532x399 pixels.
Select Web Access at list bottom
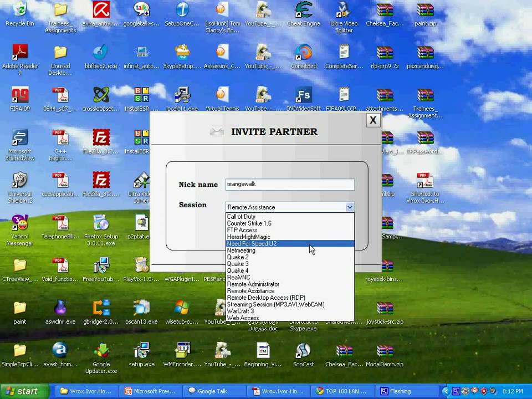tap(290, 318)
